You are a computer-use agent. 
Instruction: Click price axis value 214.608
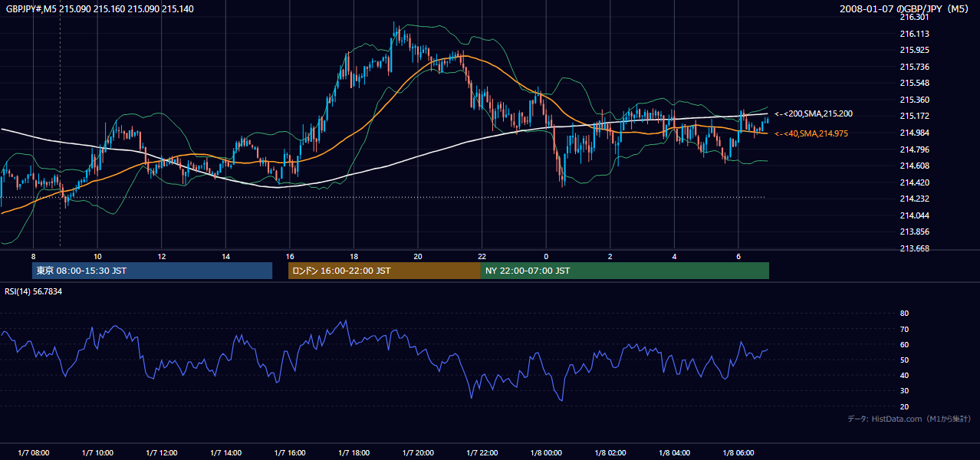click(914, 166)
